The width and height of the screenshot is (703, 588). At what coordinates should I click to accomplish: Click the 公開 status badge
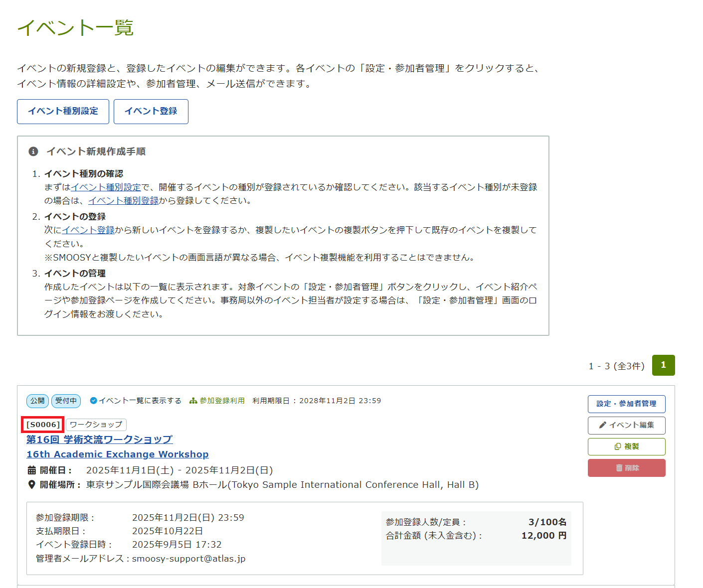pyautogui.click(x=37, y=401)
